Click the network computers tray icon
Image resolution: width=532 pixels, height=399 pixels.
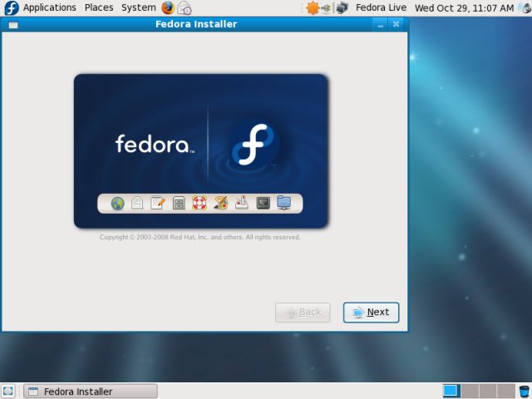(342, 7)
